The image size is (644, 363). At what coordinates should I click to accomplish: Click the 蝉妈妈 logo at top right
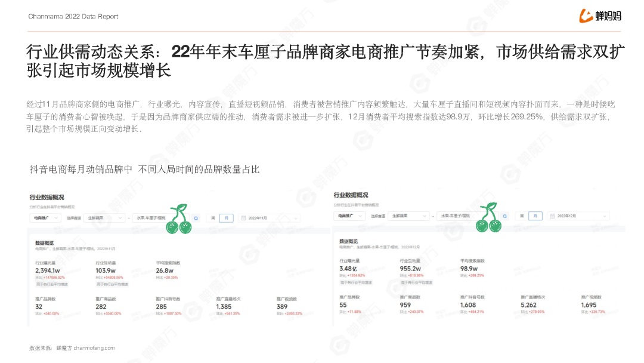(x=600, y=16)
